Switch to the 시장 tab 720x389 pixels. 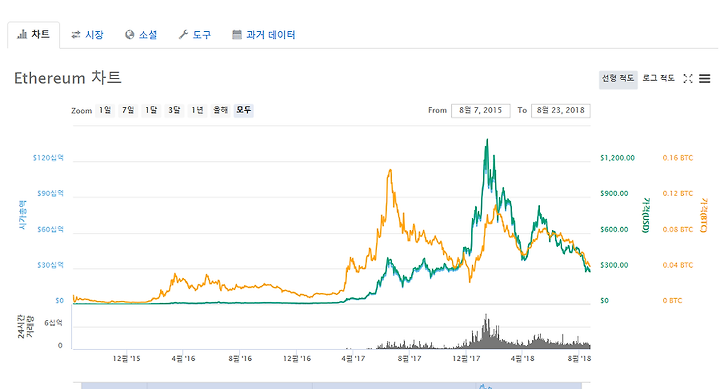(87, 35)
